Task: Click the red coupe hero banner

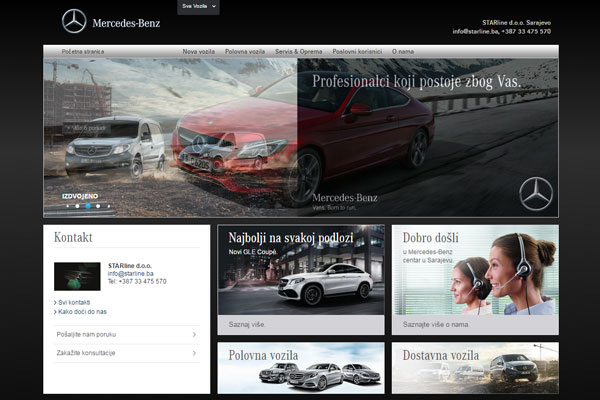Action: point(301,138)
